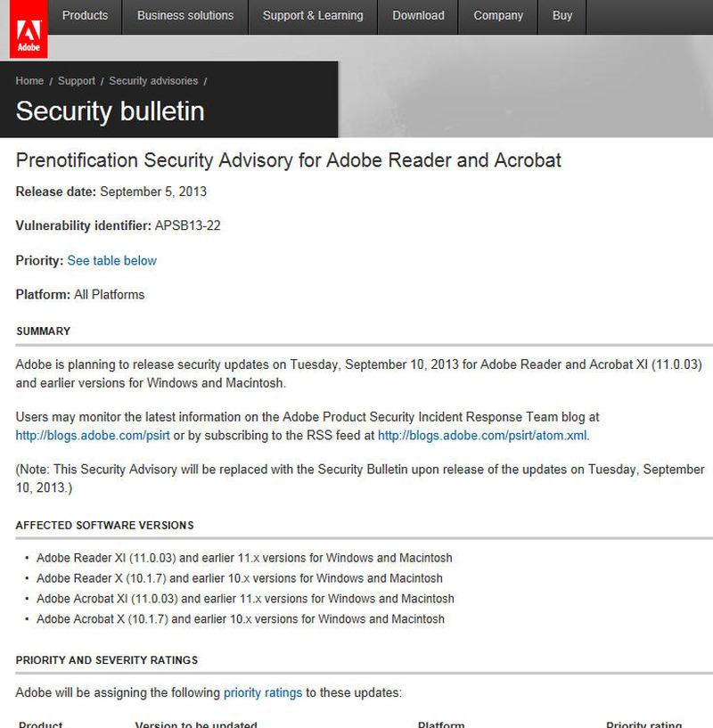The height and width of the screenshot is (728, 713).
Task: Click the Adobe Reader XI (11.0.03) list item
Action: (x=244, y=558)
